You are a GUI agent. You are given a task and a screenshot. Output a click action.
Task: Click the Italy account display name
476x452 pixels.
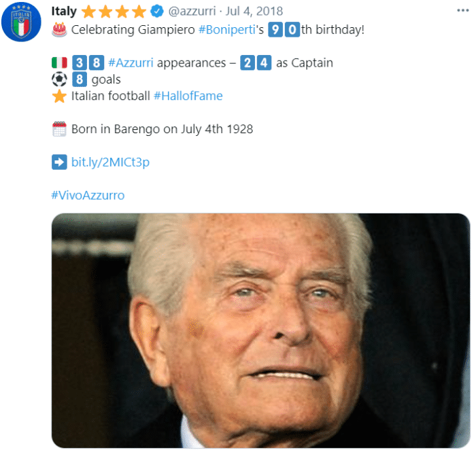pos(64,12)
